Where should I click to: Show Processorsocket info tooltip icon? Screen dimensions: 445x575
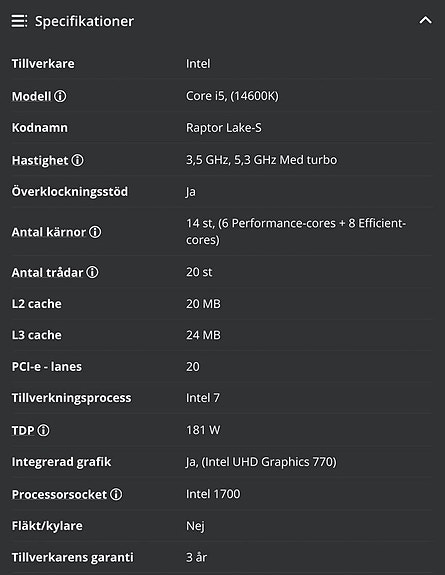click(x=116, y=494)
